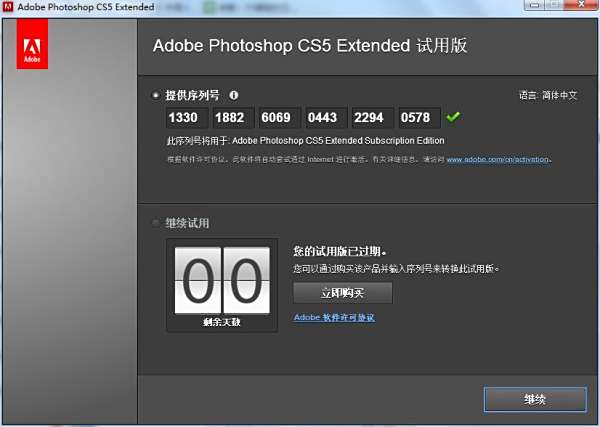Click the title bar Adobe app icon
The width and height of the screenshot is (600, 427).
pos(8,7)
